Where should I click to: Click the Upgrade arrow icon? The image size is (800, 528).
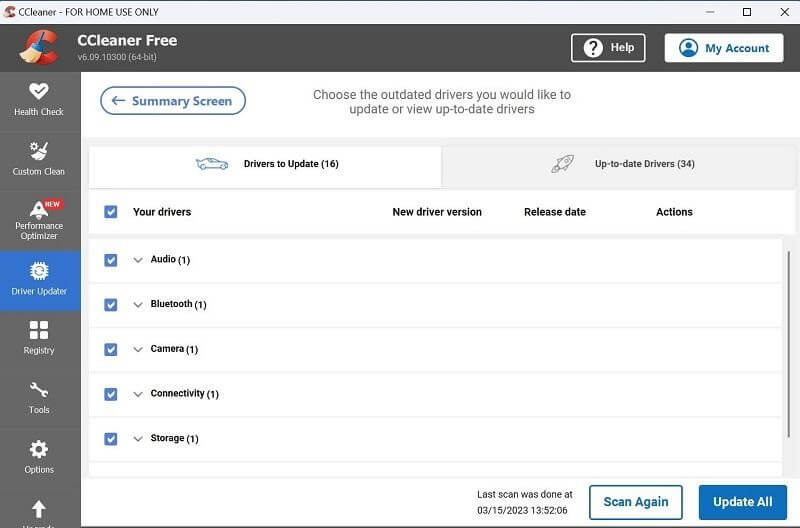(x=39, y=509)
